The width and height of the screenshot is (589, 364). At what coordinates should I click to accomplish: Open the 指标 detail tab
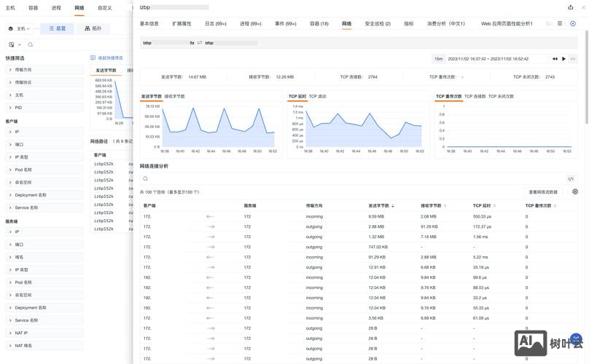pos(409,23)
